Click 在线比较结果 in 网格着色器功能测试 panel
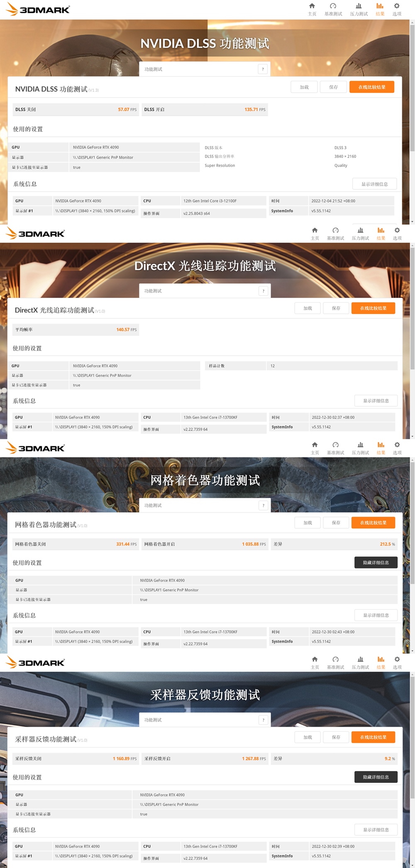Viewport: 415px width, 868px height. pos(373,523)
